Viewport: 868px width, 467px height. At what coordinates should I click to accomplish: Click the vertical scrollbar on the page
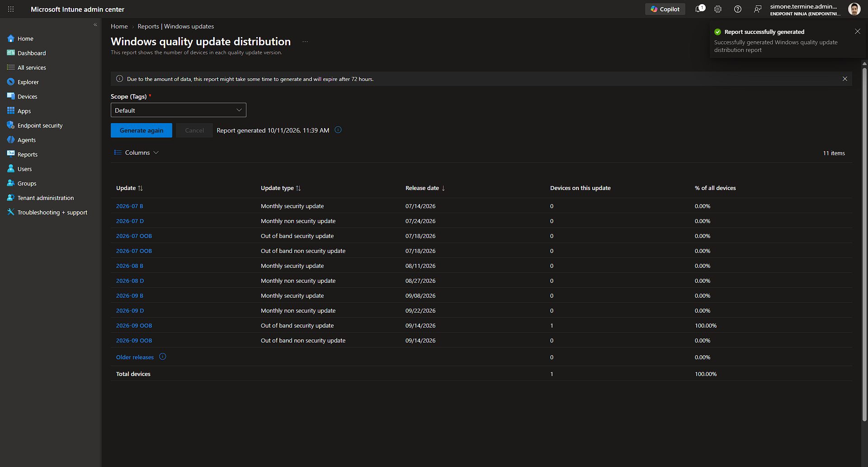864,244
